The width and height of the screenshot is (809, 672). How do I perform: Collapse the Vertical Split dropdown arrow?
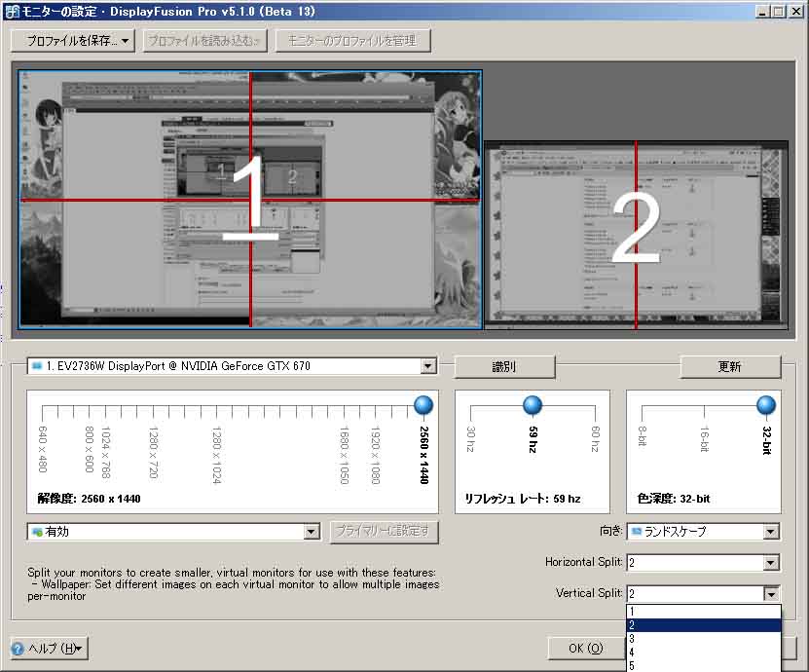pyautogui.click(x=771, y=593)
